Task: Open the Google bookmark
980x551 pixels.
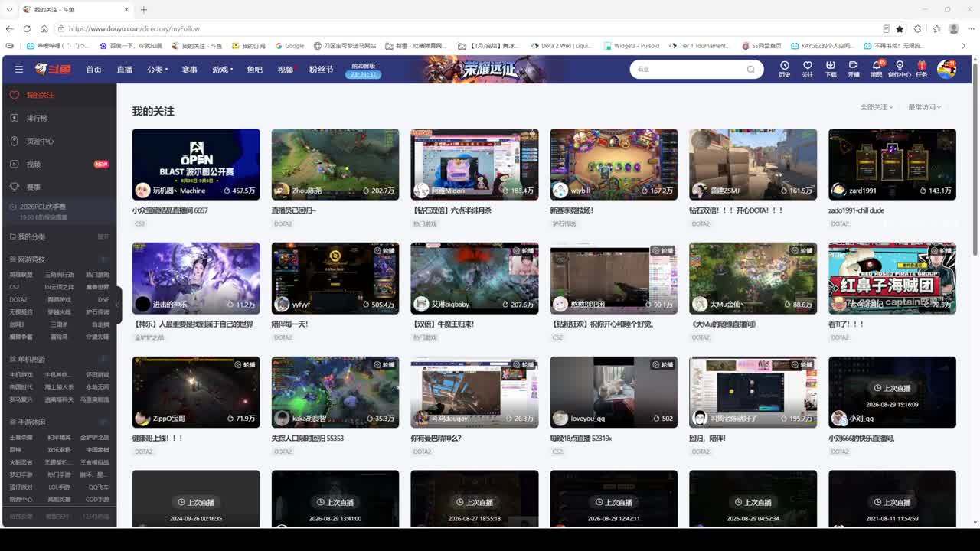Action: [289, 46]
